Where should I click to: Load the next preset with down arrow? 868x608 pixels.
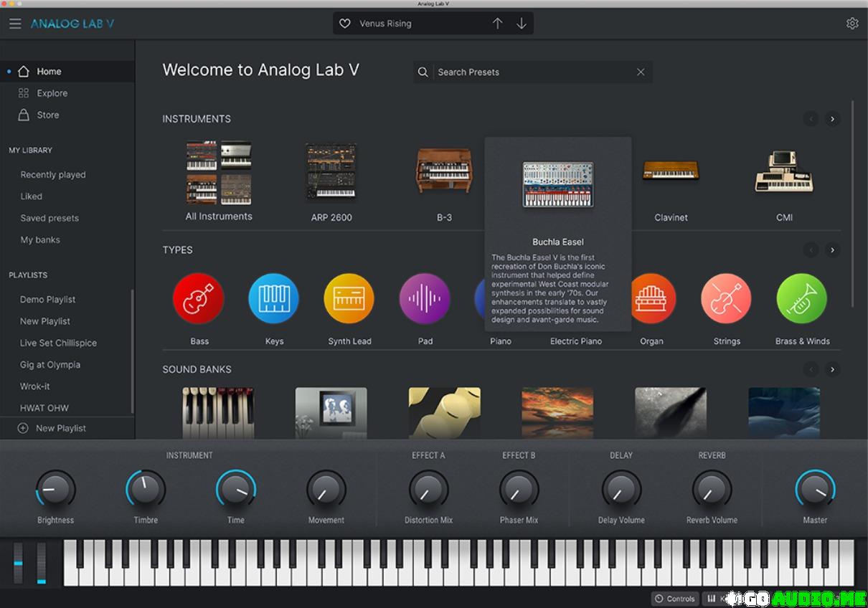pyautogui.click(x=522, y=24)
